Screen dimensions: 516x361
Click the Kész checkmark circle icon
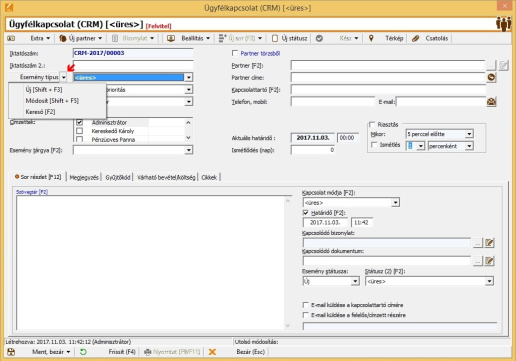pos(319,38)
